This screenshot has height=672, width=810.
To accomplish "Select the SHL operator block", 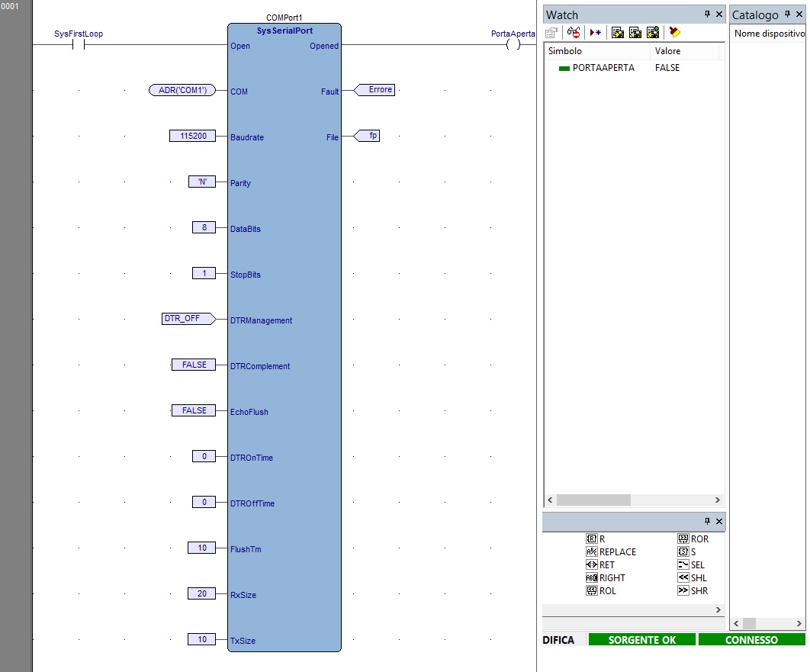I will coord(693,577).
